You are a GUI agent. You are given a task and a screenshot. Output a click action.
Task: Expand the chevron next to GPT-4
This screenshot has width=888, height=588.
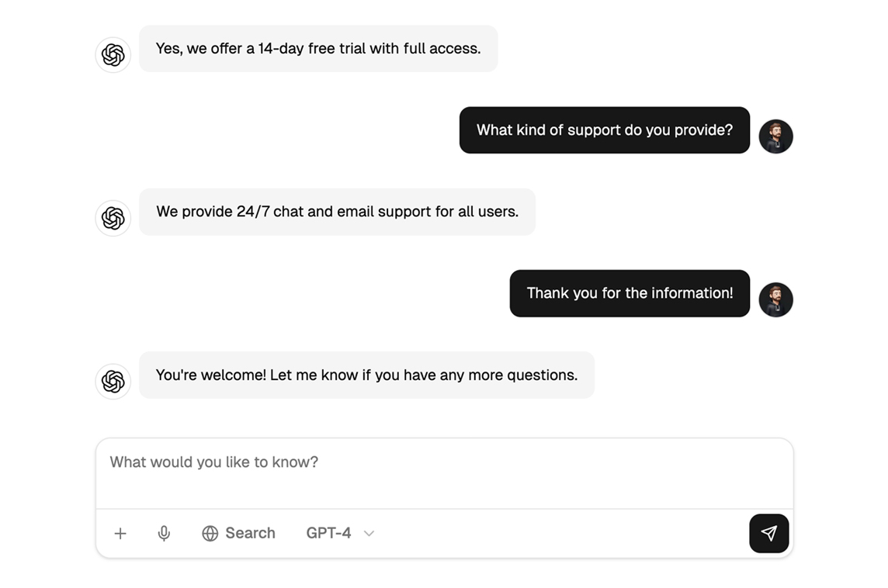coord(369,533)
